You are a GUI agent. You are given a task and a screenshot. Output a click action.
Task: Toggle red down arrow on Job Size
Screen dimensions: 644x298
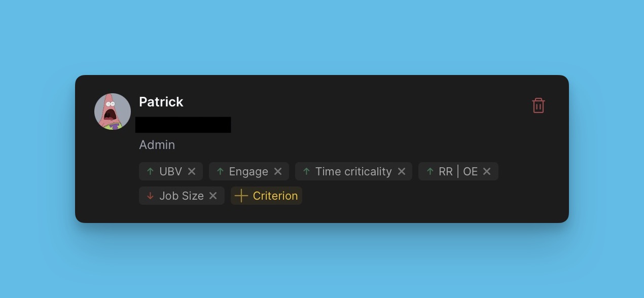click(x=150, y=196)
